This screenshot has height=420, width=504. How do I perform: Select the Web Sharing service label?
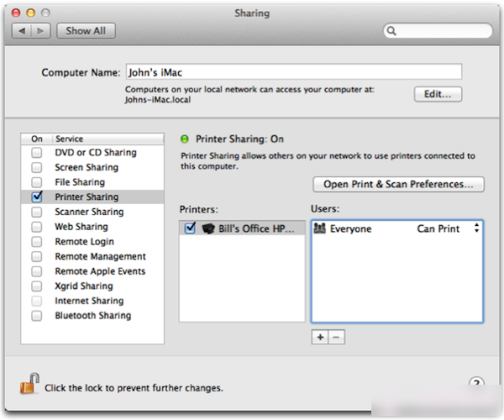click(x=81, y=227)
